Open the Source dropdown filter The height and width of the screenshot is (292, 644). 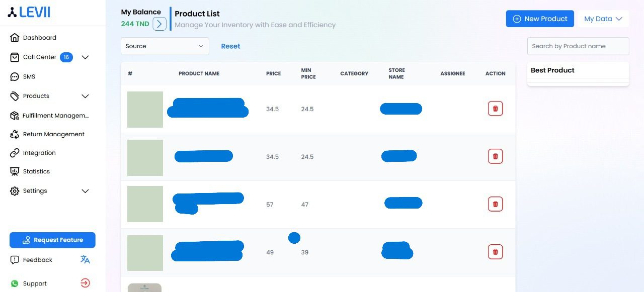pos(165,46)
